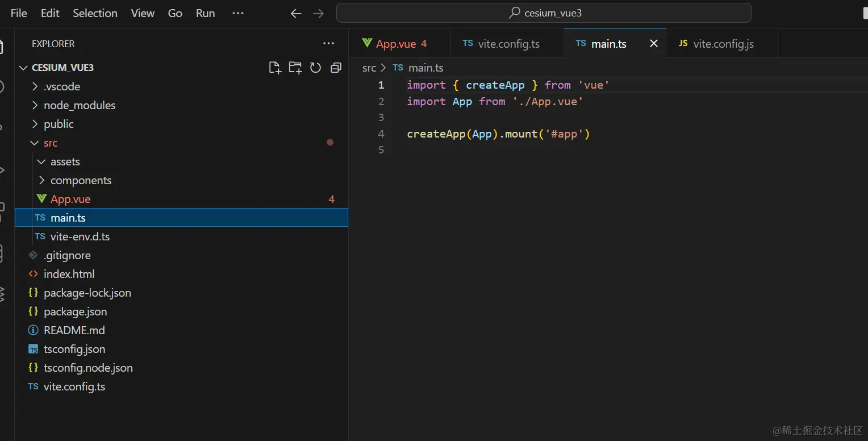The width and height of the screenshot is (868, 441).
Task: Open Explorer views and more actions menu
Action: click(x=328, y=43)
